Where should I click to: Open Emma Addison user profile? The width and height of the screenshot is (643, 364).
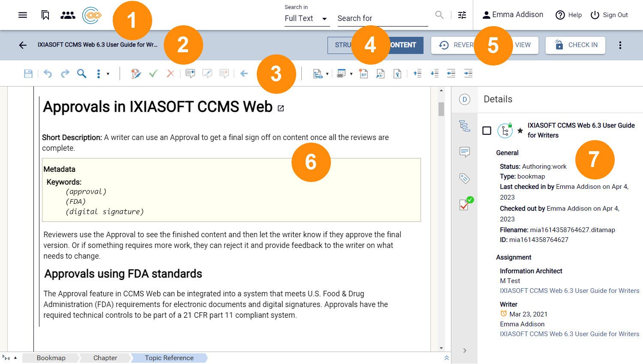click(513, 15)
